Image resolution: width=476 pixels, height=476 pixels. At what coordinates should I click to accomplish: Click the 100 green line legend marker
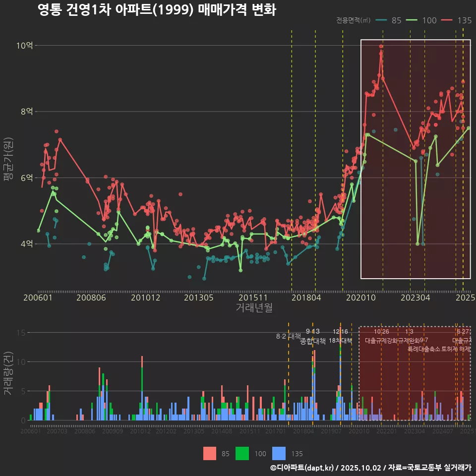[413, 20]
